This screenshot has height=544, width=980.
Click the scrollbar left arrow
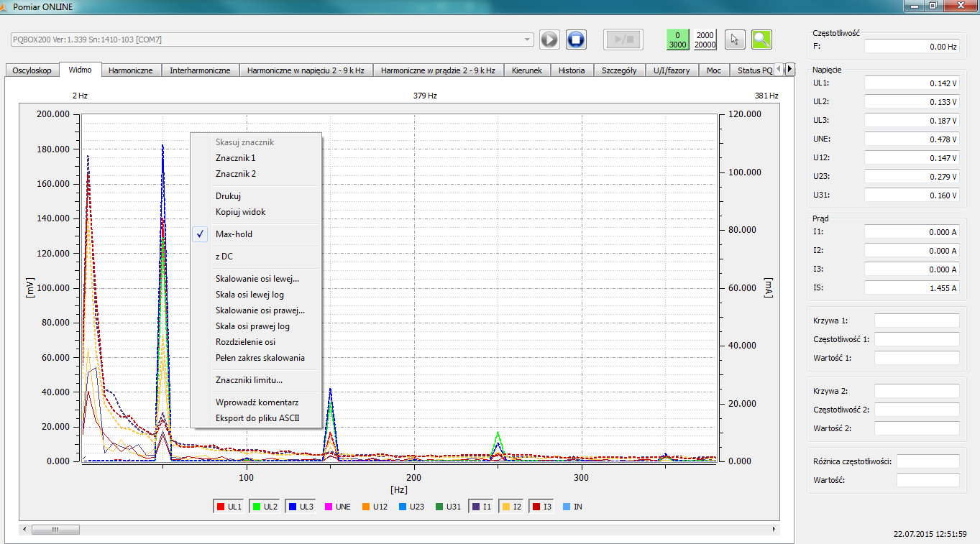point(25,530)
